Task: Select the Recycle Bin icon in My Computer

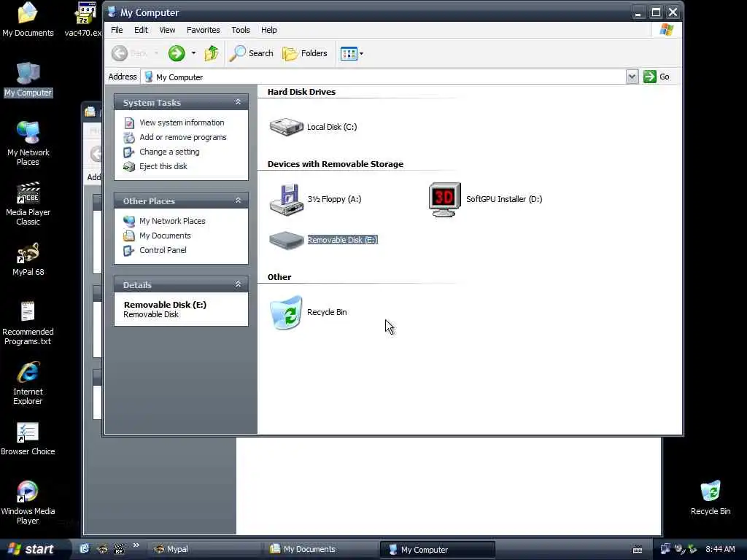Action: tap(286, 312)
